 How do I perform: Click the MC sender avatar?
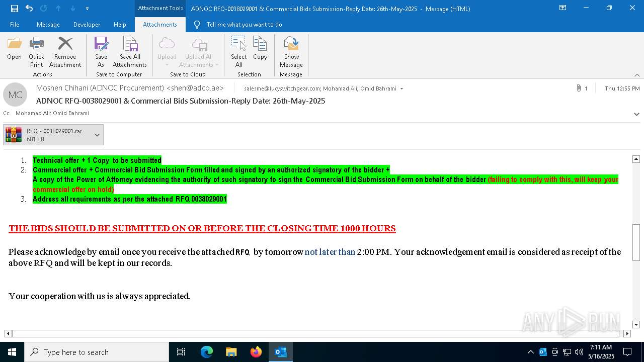click(15, 95)
